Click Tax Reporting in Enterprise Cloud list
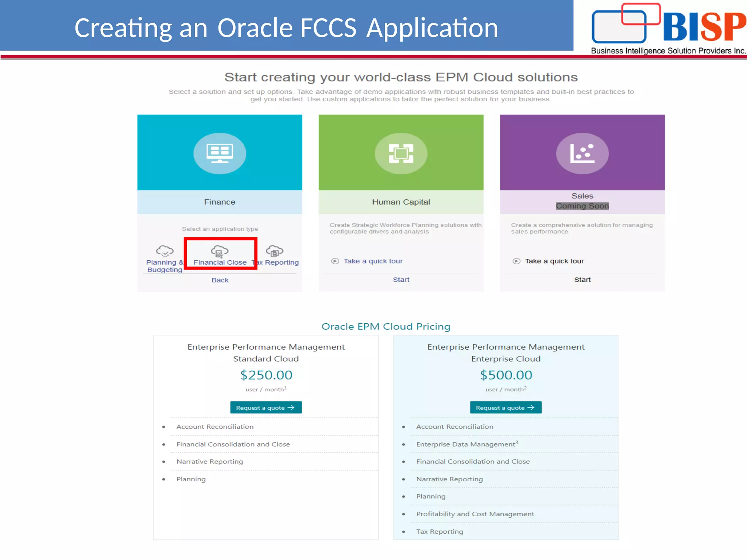This screenshot has height=560, width=747. click(440, 532)
